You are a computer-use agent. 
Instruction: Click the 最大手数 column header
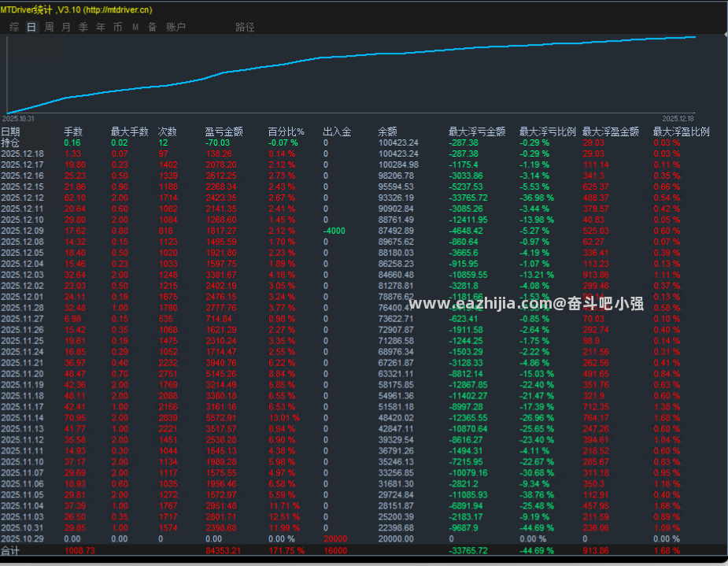[130, 132]
